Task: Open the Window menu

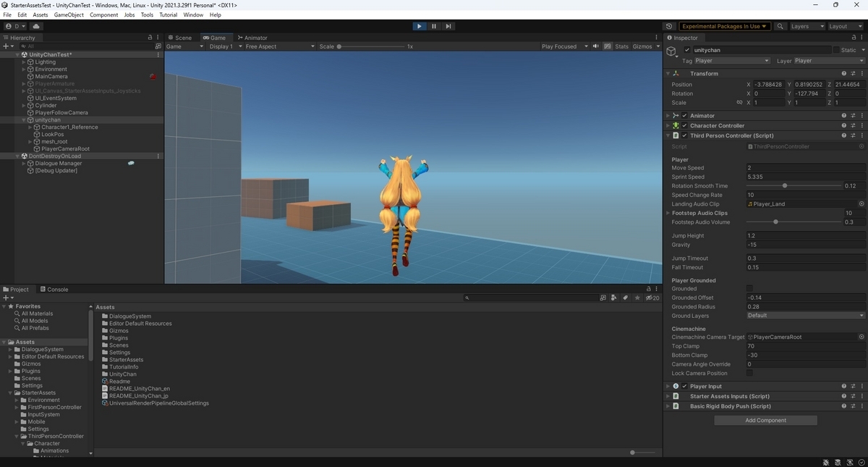Action: click(193, 14)
